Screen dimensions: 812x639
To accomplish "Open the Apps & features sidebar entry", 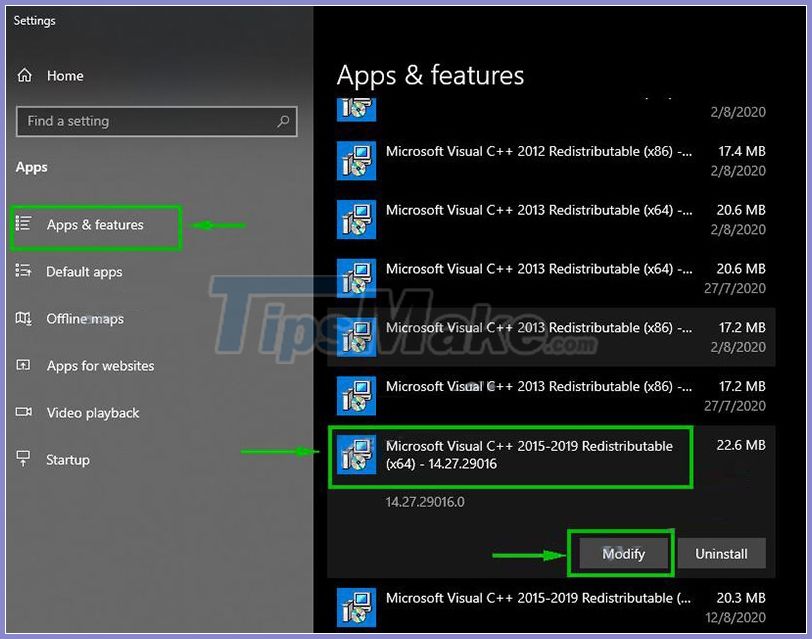I will point(95,227).
